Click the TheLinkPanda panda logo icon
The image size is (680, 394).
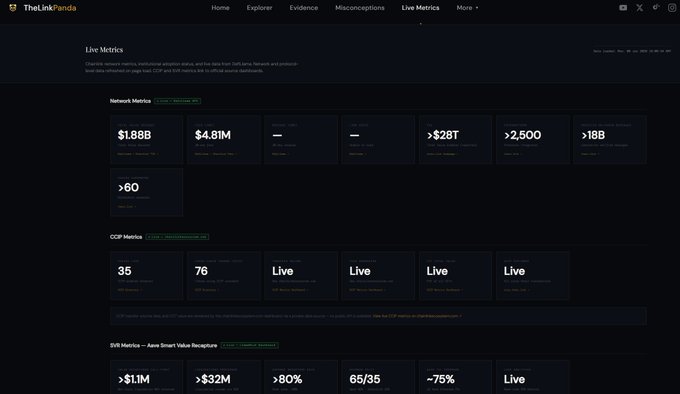coord(13,8)
